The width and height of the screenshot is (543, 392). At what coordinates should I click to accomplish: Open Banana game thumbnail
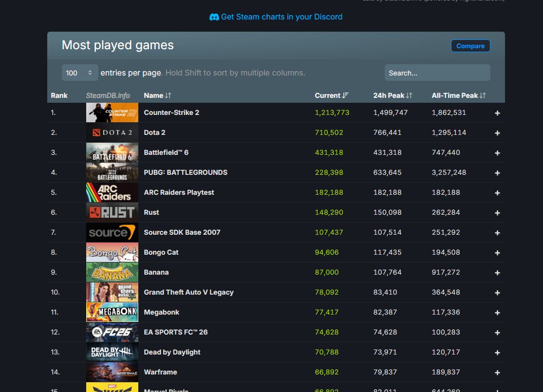pyautogui.click(x=112, y=272)
